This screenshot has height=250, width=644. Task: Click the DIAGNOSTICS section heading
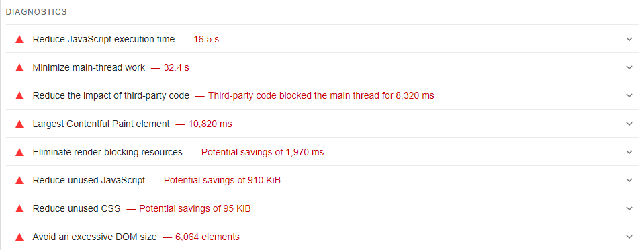tap(36, 12)
